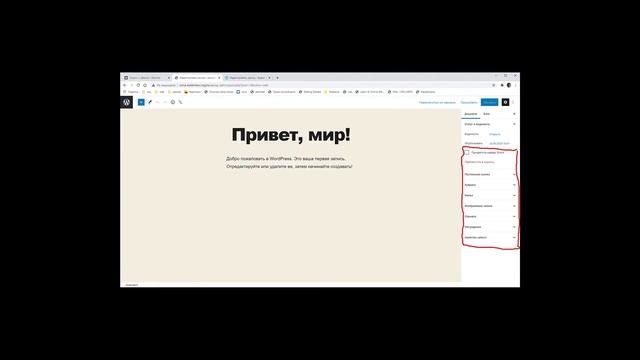
Task: Open block navigation outline icon
Action: coord(180,102)
